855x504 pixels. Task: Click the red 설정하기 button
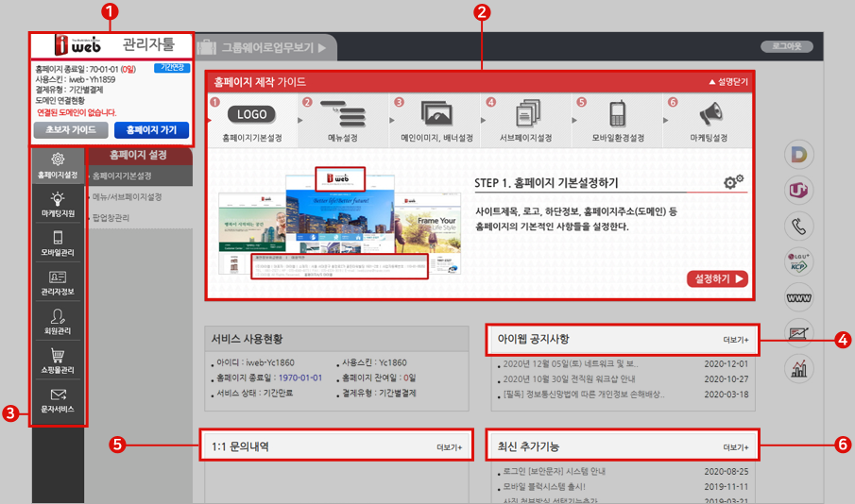coord(717,278)
